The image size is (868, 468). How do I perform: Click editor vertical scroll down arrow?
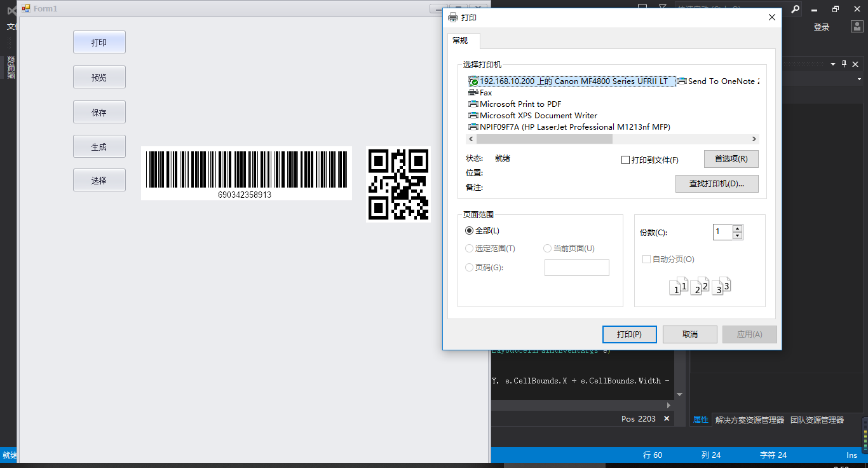pyautogui.click(x=680, y=394)
